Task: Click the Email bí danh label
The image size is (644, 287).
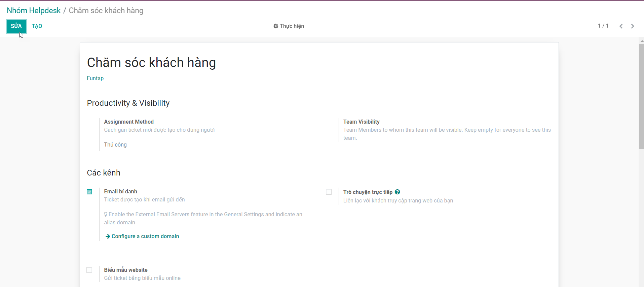Action: tap(120, 192)
